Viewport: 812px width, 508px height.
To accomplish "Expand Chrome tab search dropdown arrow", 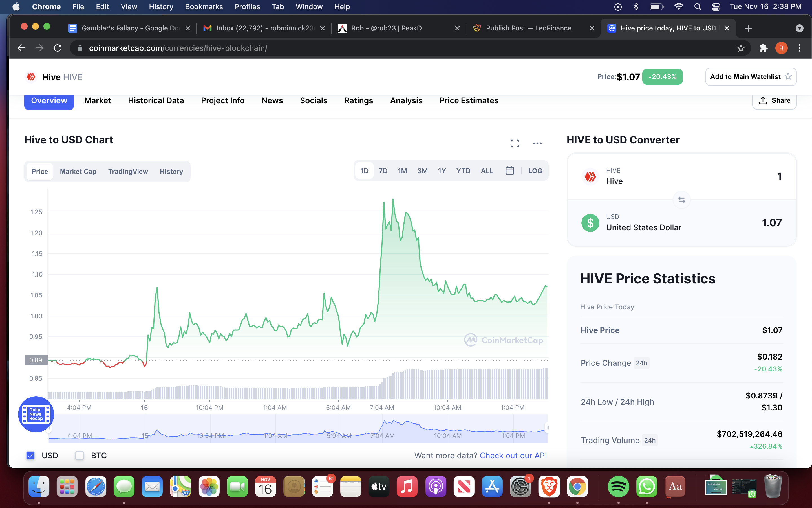I will point(799,28).
